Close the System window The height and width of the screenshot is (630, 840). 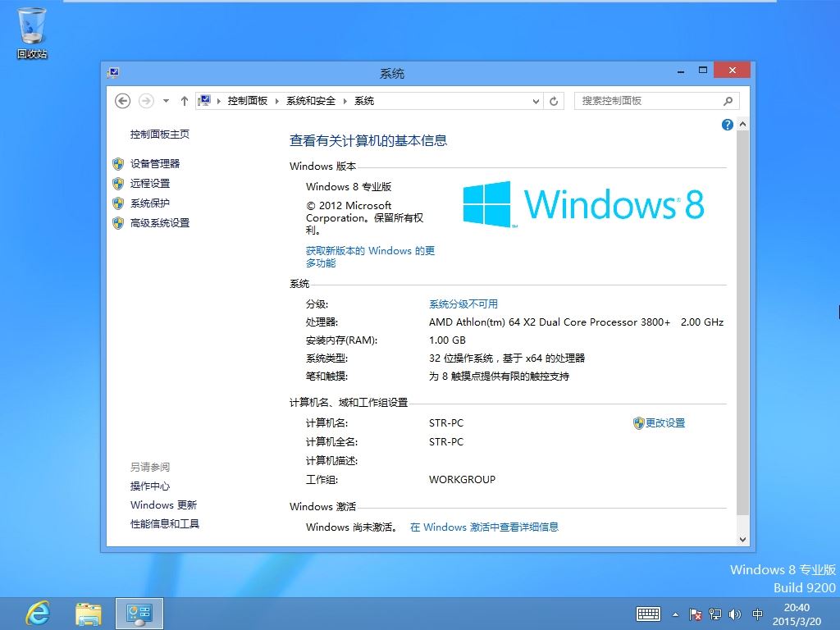pos(732,71)
